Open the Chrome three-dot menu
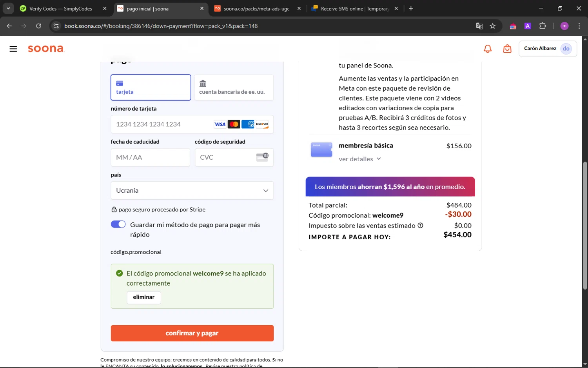The image size is (588, 368). click(x=579, y=26)
